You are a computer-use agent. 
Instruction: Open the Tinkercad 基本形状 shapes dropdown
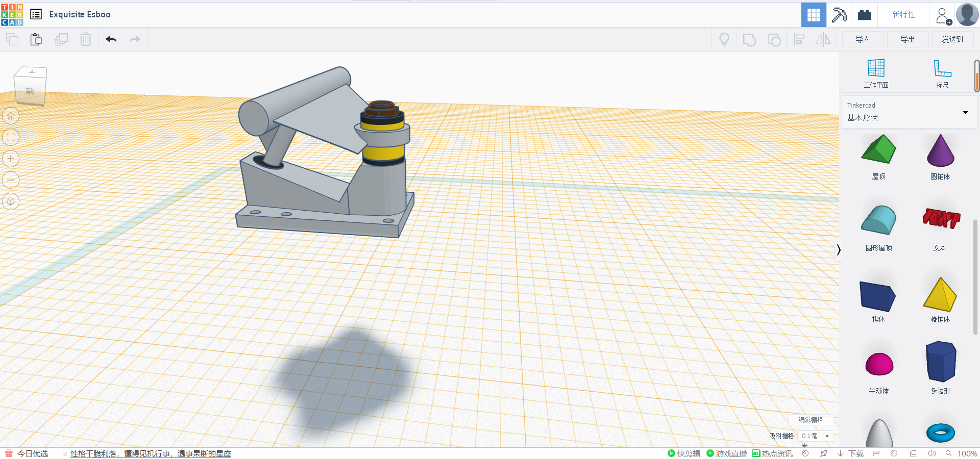(909, 112)
